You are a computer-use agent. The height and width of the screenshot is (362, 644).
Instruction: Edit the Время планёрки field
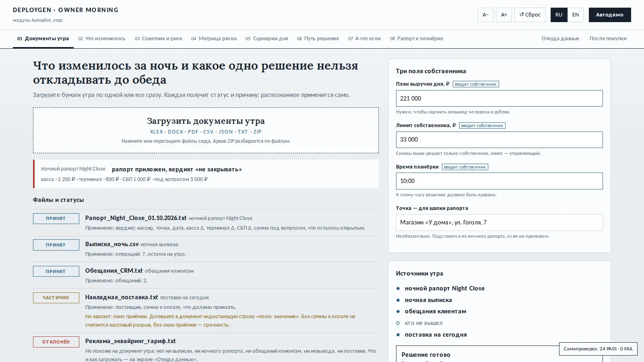pyautogui.click(x=499, y=181)
